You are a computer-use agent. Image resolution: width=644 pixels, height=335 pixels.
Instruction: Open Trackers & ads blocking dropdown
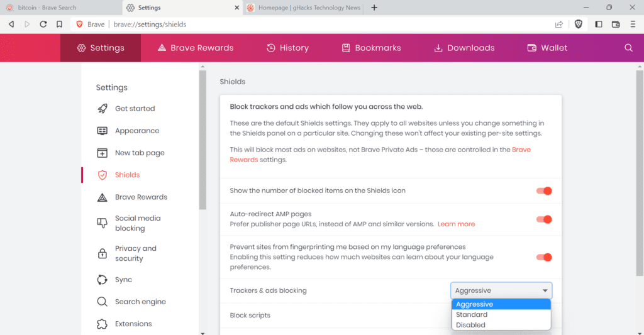coord(501,290)
